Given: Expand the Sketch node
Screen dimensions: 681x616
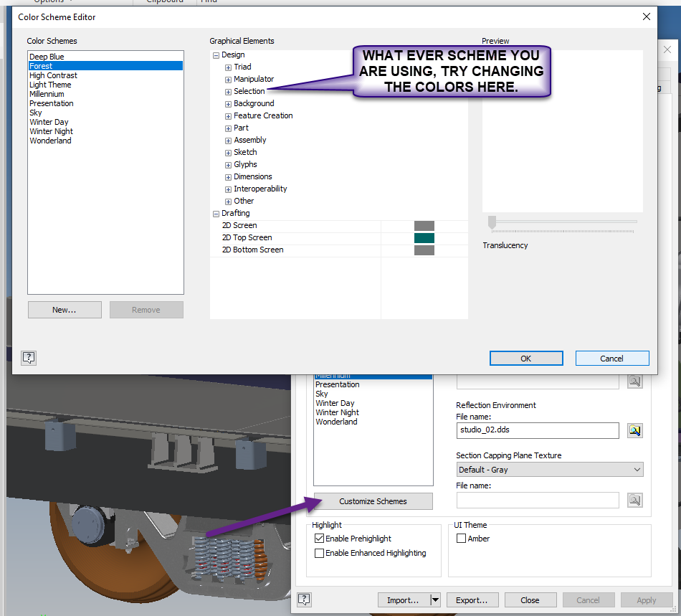Looking at the screenshot, I should point(228,153).
